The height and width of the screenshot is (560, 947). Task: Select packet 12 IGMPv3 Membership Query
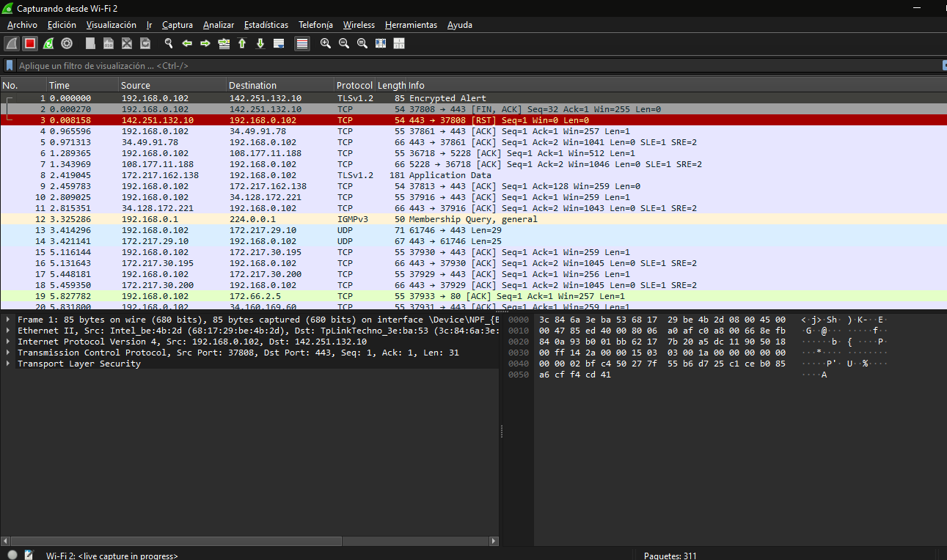click(473, 218)
